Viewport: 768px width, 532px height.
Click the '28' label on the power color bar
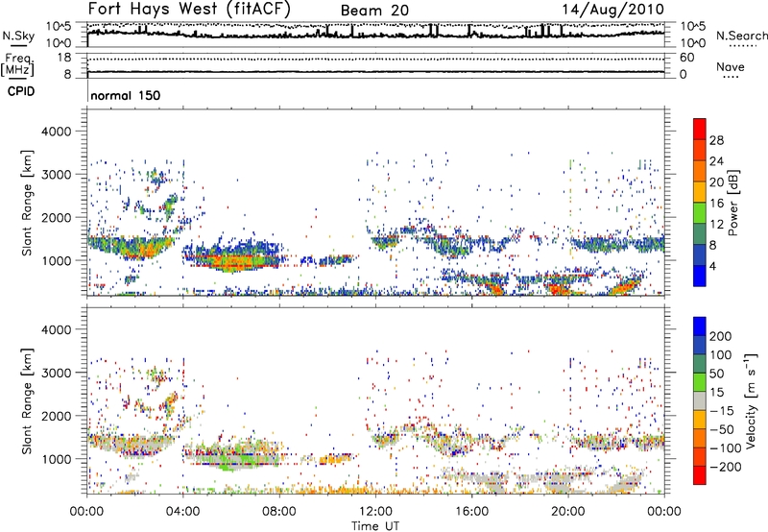716,140
